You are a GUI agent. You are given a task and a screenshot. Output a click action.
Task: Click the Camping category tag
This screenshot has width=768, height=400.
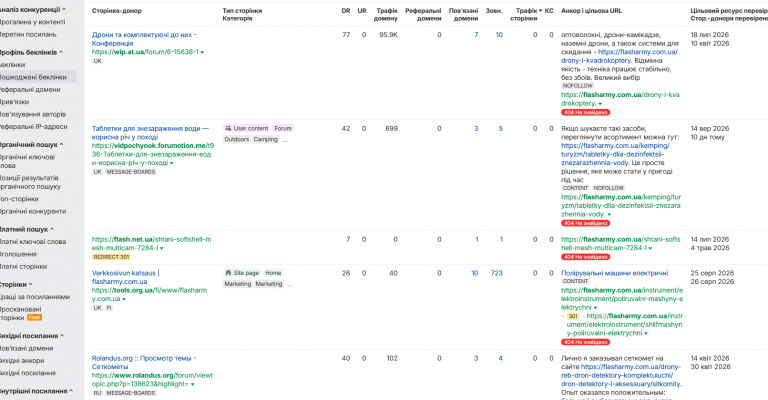(x=265, y=140)
